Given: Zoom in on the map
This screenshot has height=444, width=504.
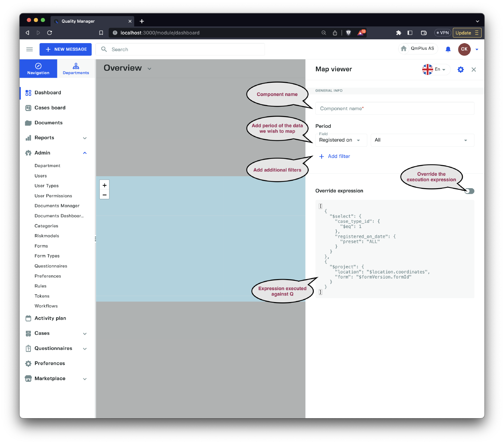Looking at the screenshot, I should pyautogui.click(x=105, y=185).
